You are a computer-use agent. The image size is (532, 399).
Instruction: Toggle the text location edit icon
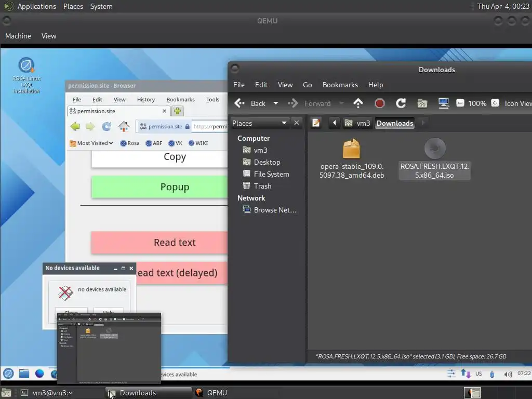point(316,123)
